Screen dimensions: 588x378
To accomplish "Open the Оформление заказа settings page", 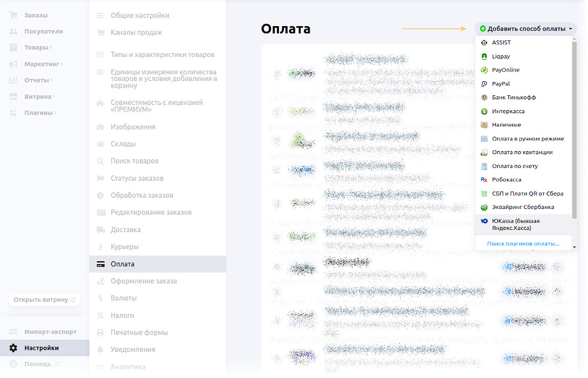I will [x=144, y=281].
